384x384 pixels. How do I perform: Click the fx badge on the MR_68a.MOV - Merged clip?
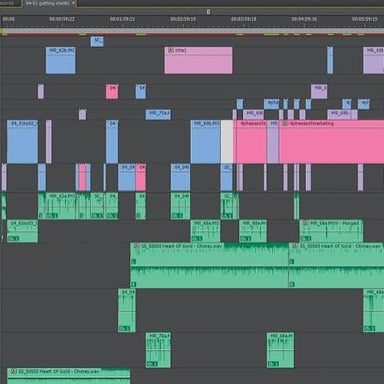click(x=305, y=223)
